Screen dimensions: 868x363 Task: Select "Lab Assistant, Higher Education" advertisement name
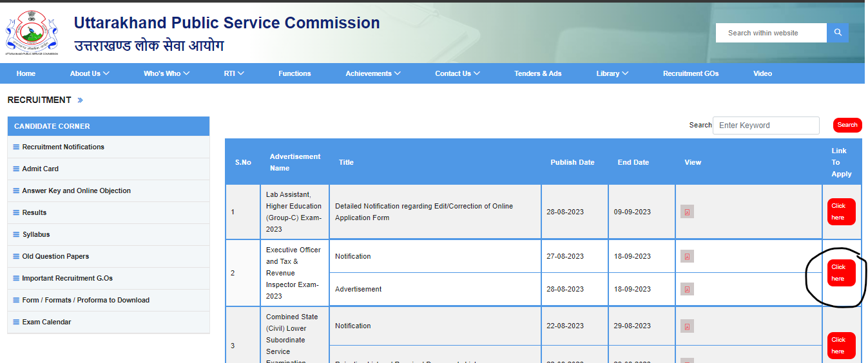(294, 212)
